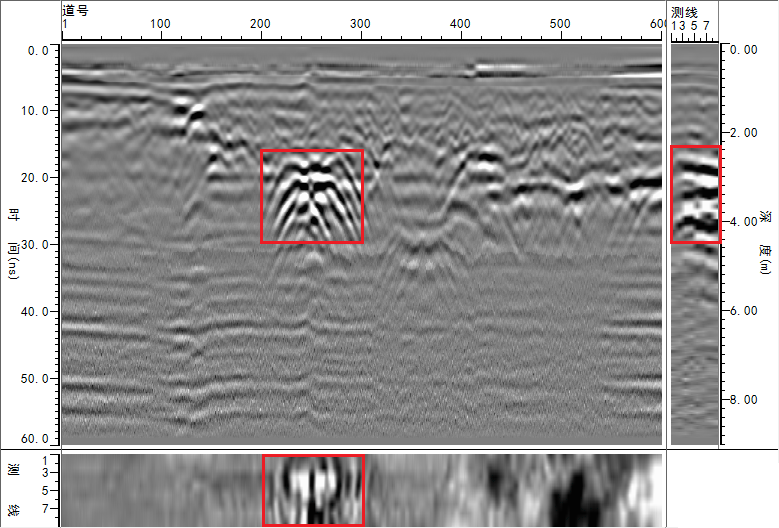Click the 60.0 time axis label
The image size is (779, 528).
[38, 439]
